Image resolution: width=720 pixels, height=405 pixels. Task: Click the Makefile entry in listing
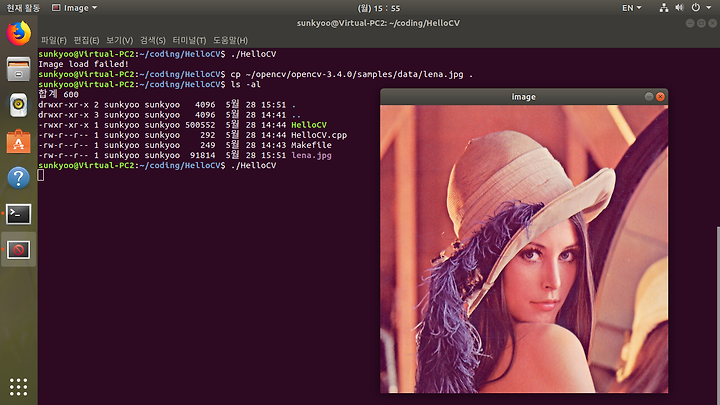[x=311, y=145]
